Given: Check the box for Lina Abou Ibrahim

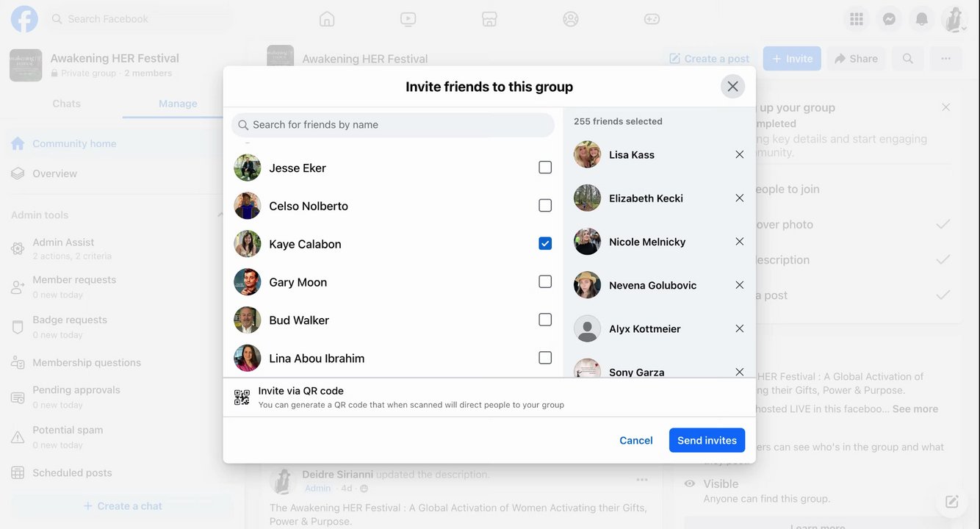Looking at the screenshot, I should tap(545, 358).
